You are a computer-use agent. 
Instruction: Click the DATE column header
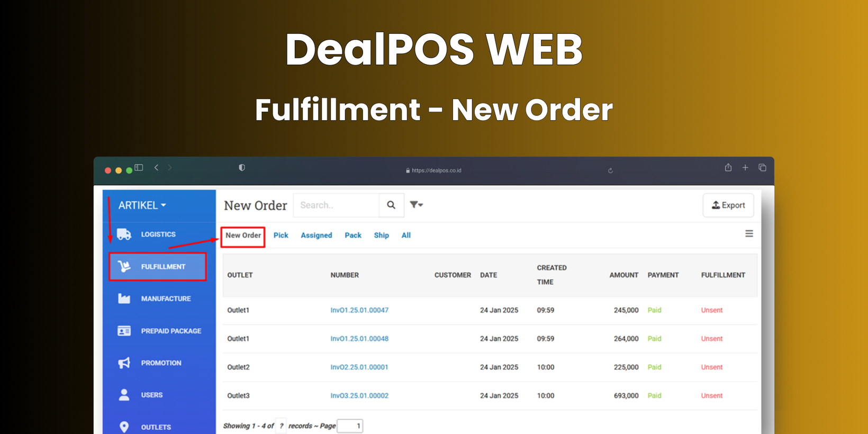(489, 275)
